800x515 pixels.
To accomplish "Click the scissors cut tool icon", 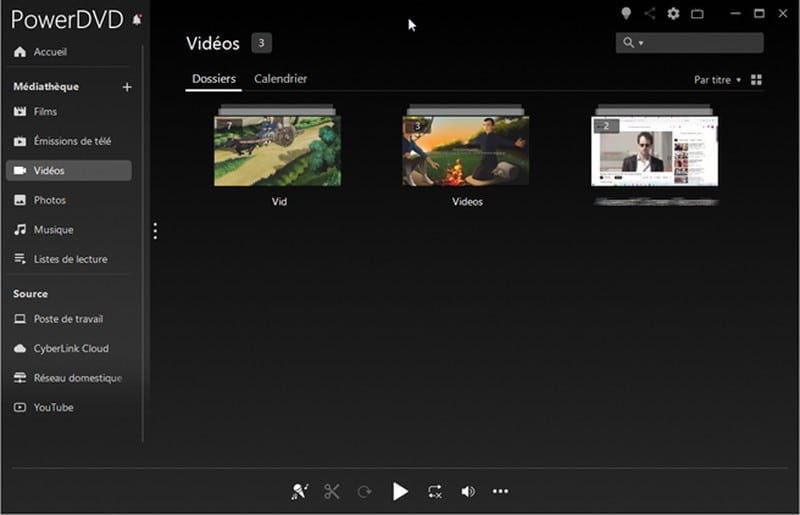I will coord(332,492).
